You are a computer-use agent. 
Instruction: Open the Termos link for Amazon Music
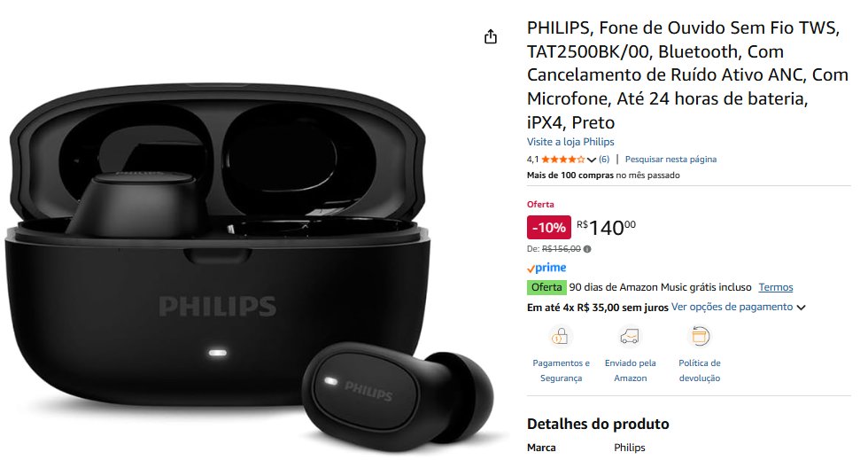[x=776, y=287]
